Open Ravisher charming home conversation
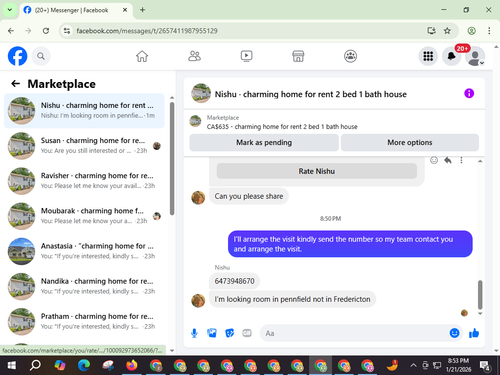This screenshot has width=500, height=375. coord(84,181)
